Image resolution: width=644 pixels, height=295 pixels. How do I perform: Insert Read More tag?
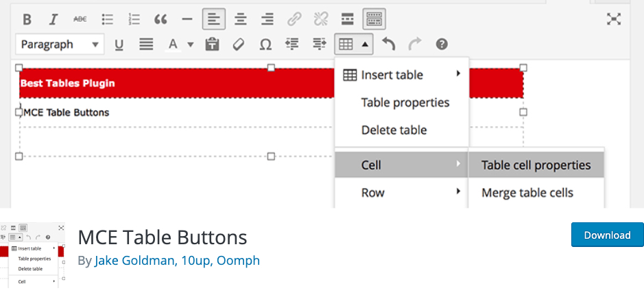tap(348, 19)
